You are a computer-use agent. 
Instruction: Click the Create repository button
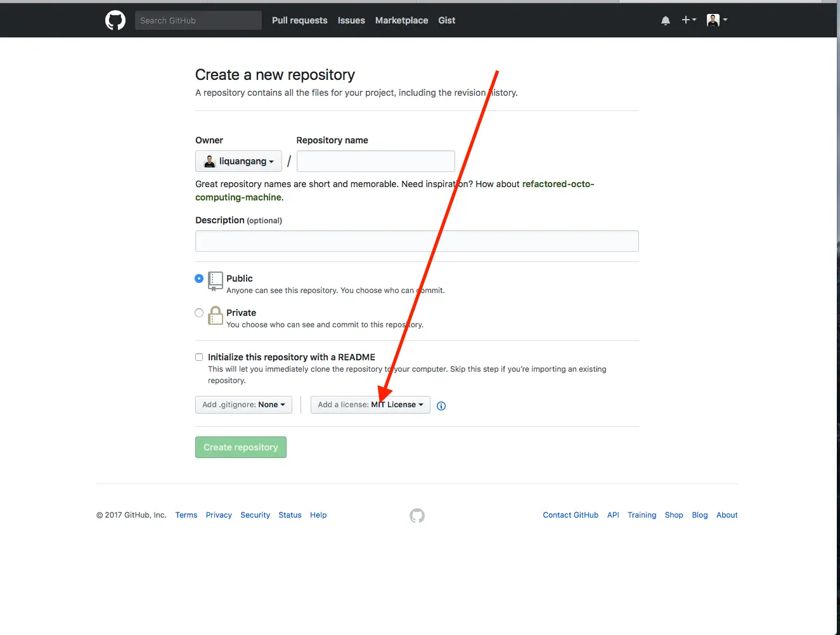click(241, 447)
